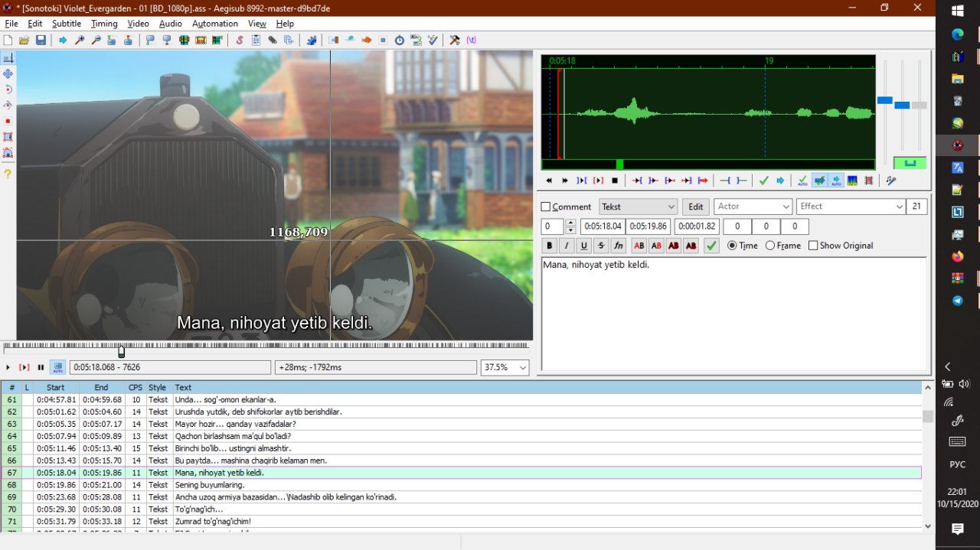The height and width of the screenshot is (550, 980).
Task: Open the Tekst style dropdown
Action: coord(639,207)
